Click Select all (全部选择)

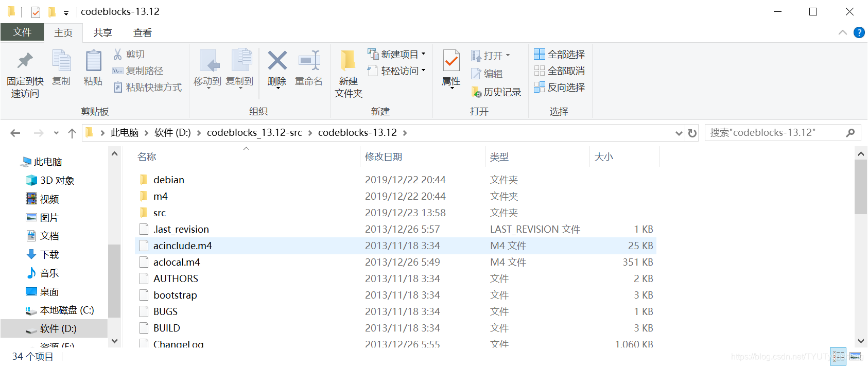click(x=560, y=54)
